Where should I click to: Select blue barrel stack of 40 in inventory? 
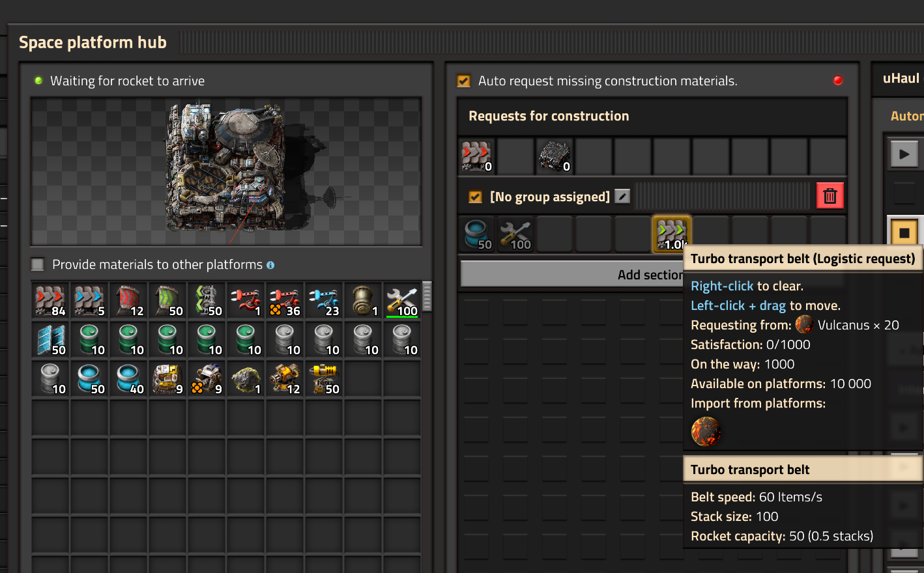[128, 379]
